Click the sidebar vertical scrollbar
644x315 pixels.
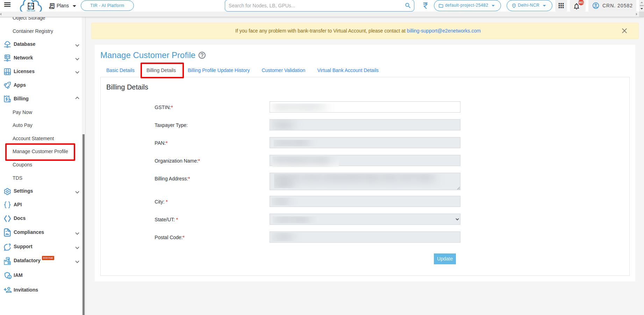coord(83,224)
